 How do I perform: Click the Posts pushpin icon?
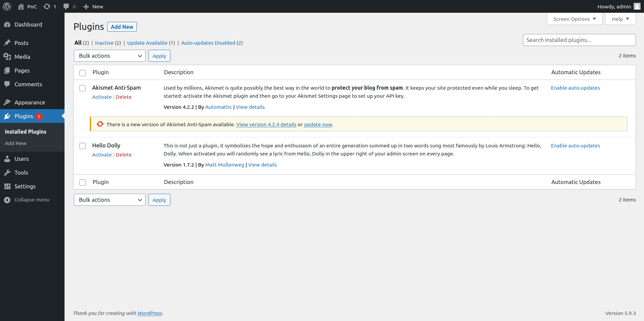(x=7, y=43)
